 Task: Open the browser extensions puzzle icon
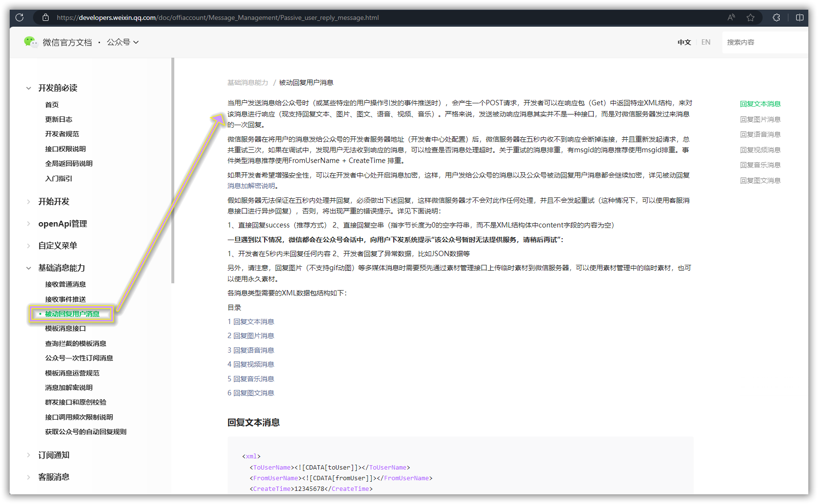pos(776,17)
